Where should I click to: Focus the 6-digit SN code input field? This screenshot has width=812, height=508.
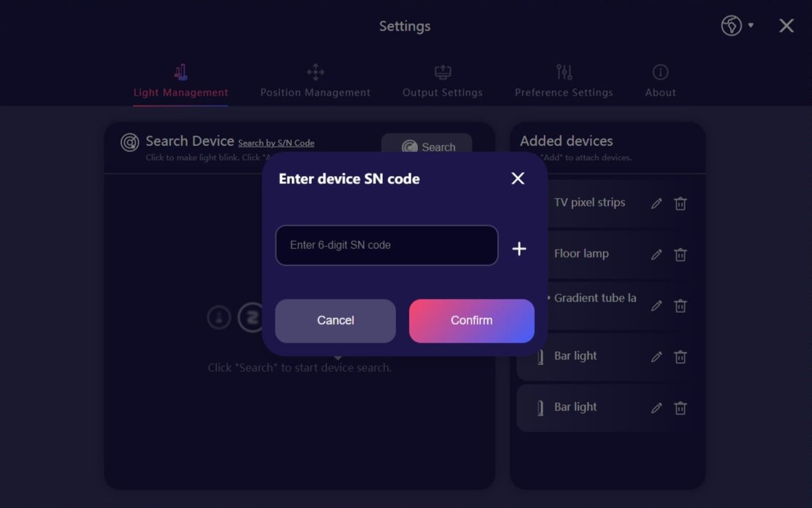tap(387, 245)
